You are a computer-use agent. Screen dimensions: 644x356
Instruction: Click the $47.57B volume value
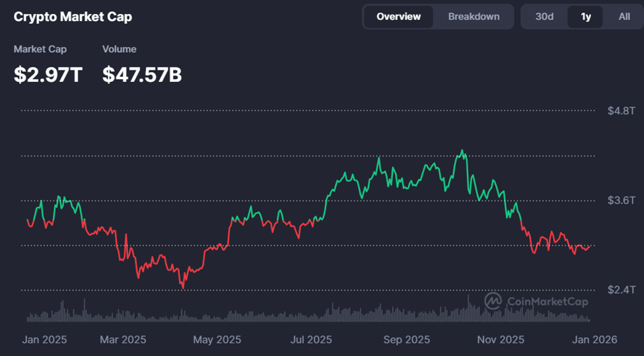click(142, 75)
